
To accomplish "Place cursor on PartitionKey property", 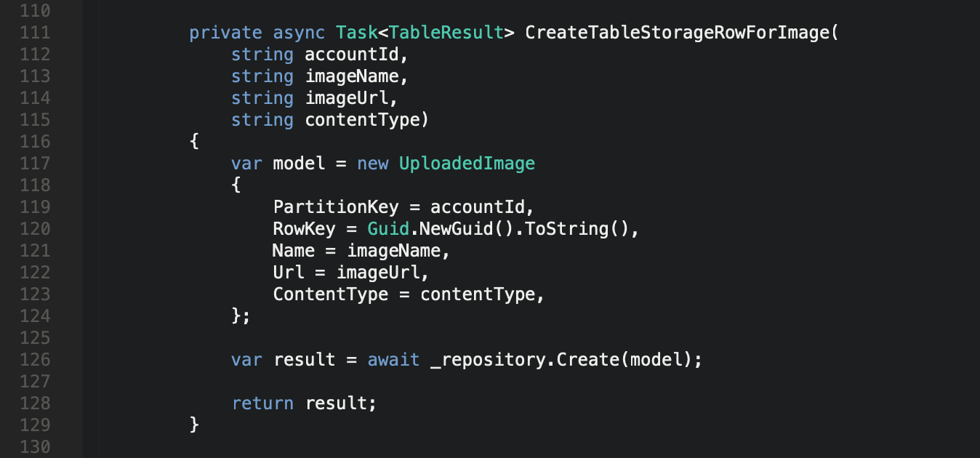I will coord(336,207).
